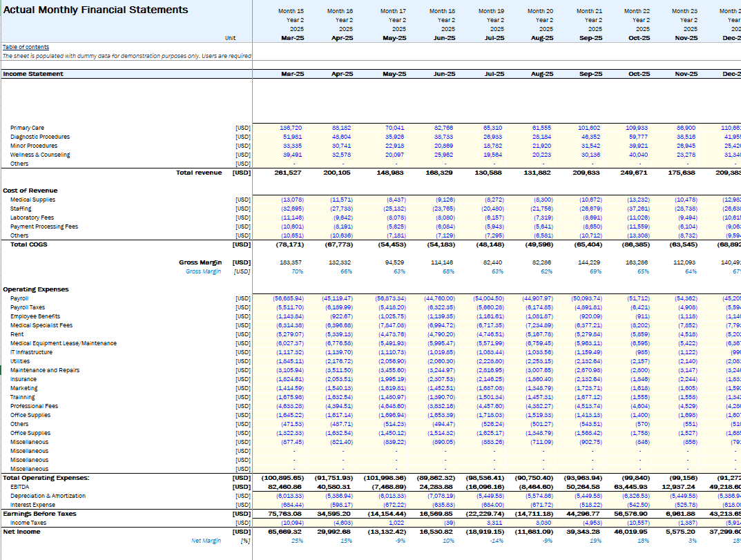This screenshot has height=560, width=741.
Task: Select the Income Statement section header
Action: (33, 74)
